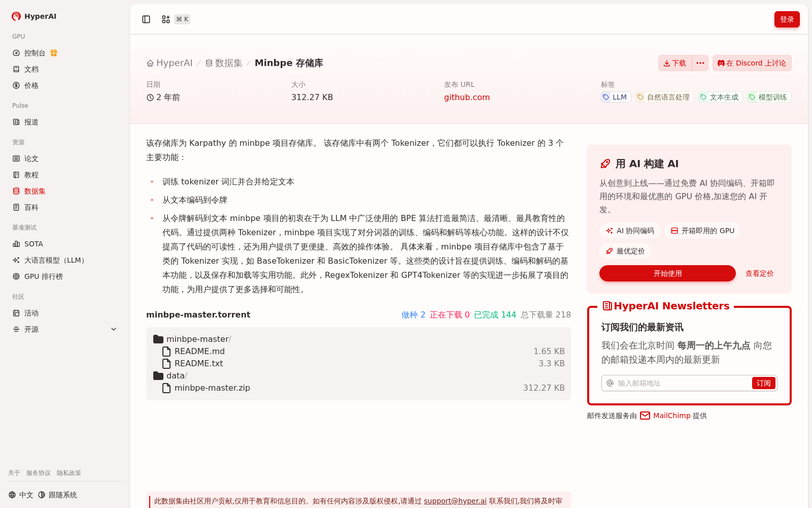Click the 已完成 144 stat

[x=495, y=314]
